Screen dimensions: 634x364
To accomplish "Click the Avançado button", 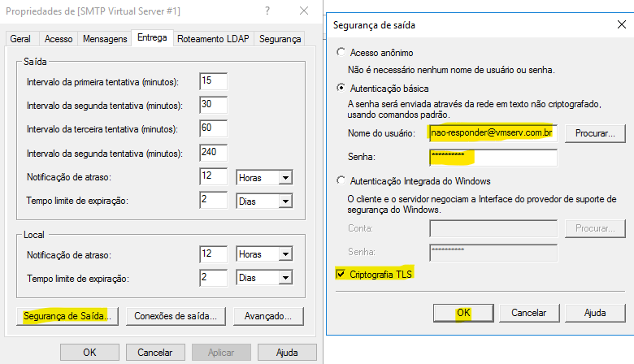I will tap(268, 316).
